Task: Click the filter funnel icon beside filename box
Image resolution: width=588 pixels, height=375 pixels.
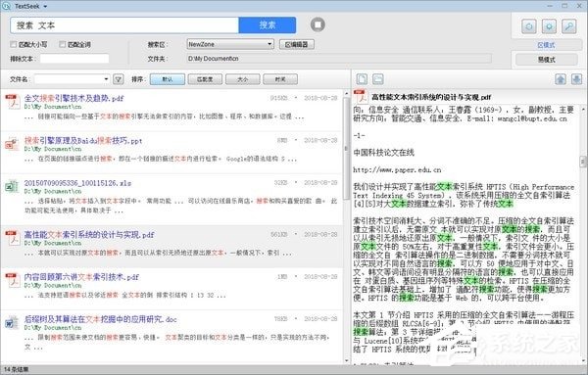Action: tap(119, 79)
